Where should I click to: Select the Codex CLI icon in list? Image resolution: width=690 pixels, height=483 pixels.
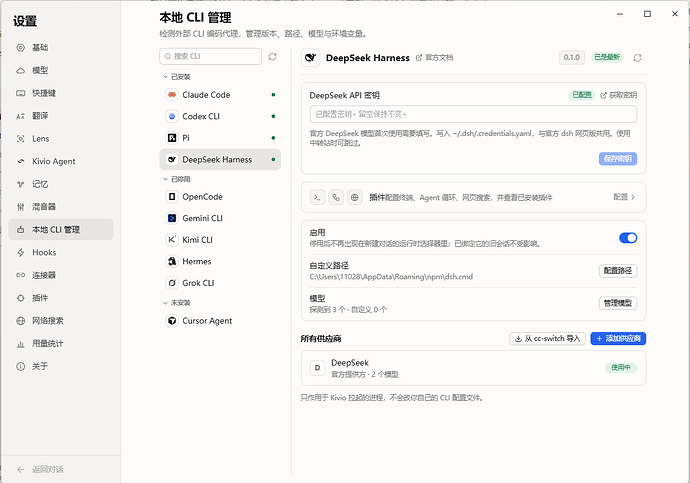point(172,116)
